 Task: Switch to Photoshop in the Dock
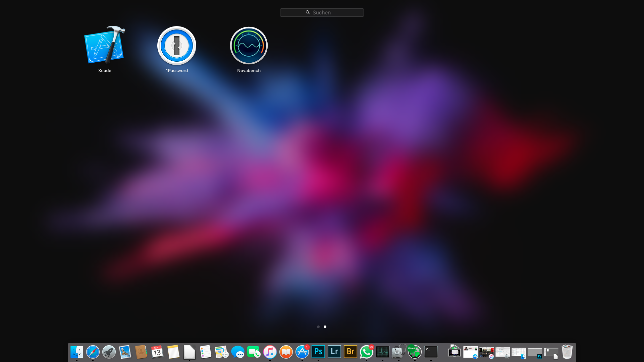(318, 352)
